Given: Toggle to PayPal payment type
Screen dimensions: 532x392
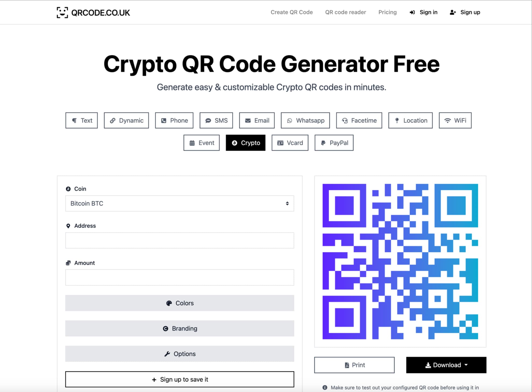Looking at the screenshot, I should (x=335, y=142).
